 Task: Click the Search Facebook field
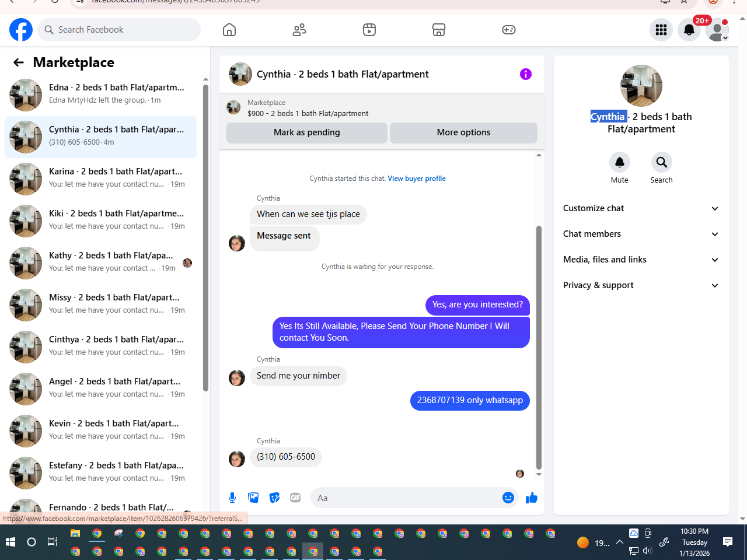(119, 30)
